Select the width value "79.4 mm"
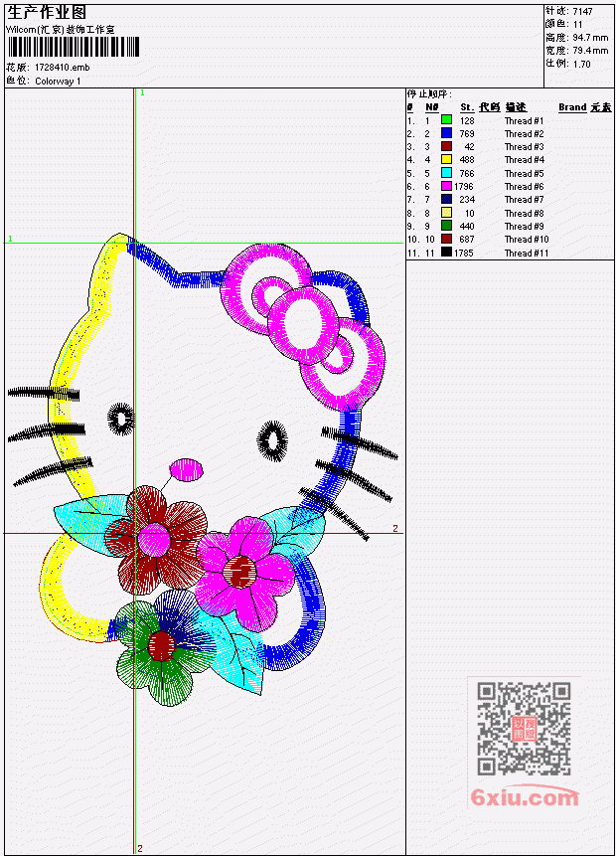The image size is (616, 856). [x=590, y=51]
